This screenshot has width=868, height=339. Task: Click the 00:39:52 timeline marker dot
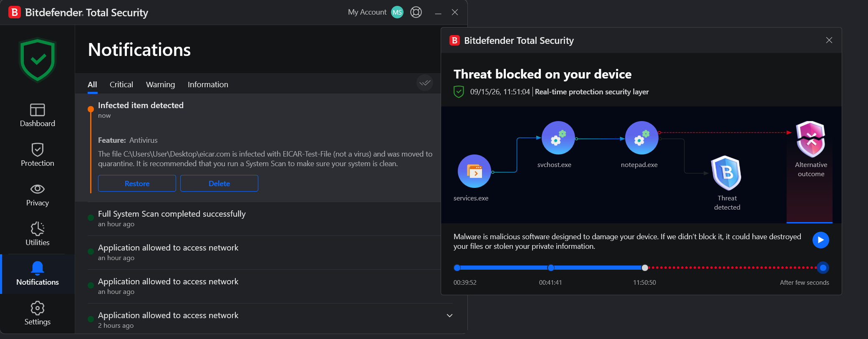point(457,268)
